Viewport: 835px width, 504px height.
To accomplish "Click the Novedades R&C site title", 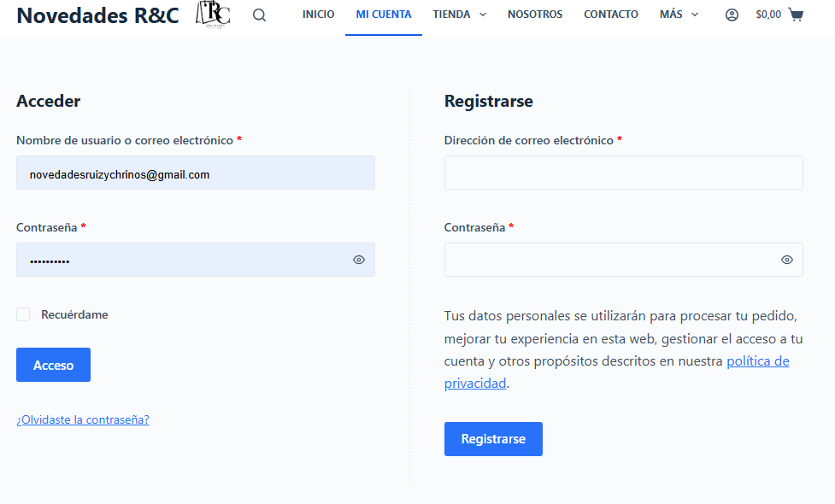I will click(97, 15).
